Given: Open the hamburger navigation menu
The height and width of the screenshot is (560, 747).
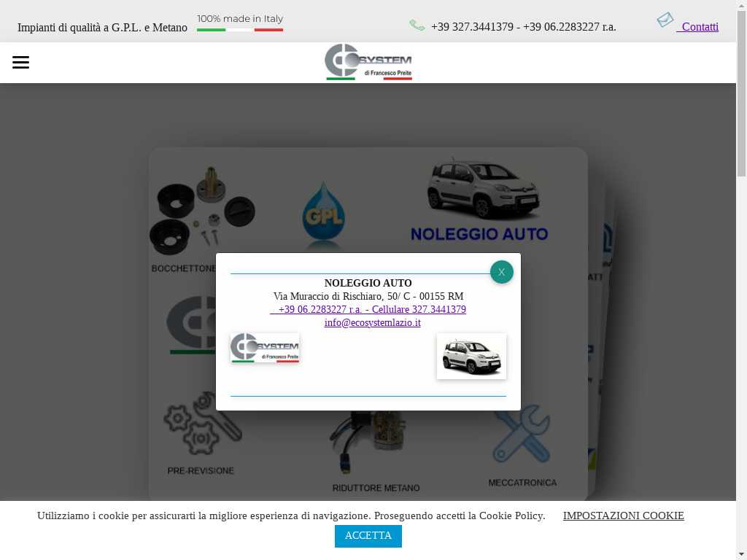Looking at the screenshot, I should (21, 63).
